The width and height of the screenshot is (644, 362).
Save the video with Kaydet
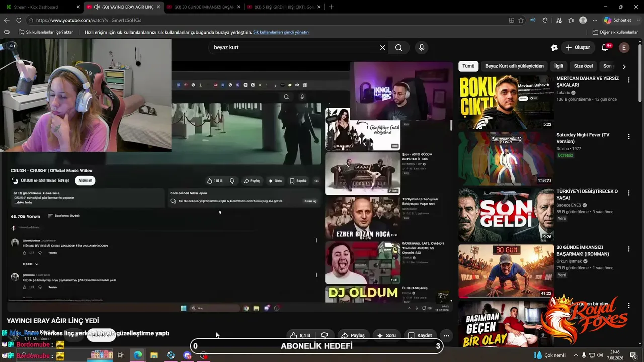coord(420,335)
